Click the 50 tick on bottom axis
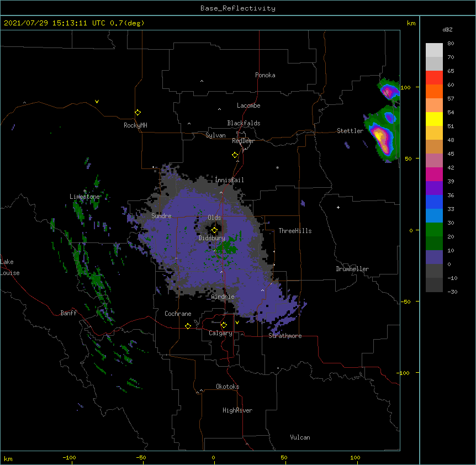The image size is (476, 465). click(x=284, y=457)
